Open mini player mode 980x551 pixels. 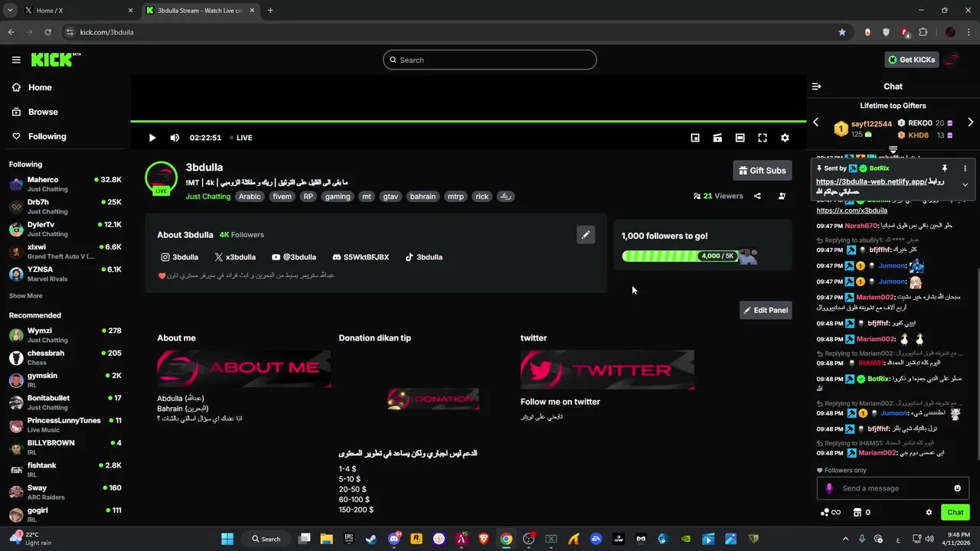pyautogui.click(x=695, y=138)
